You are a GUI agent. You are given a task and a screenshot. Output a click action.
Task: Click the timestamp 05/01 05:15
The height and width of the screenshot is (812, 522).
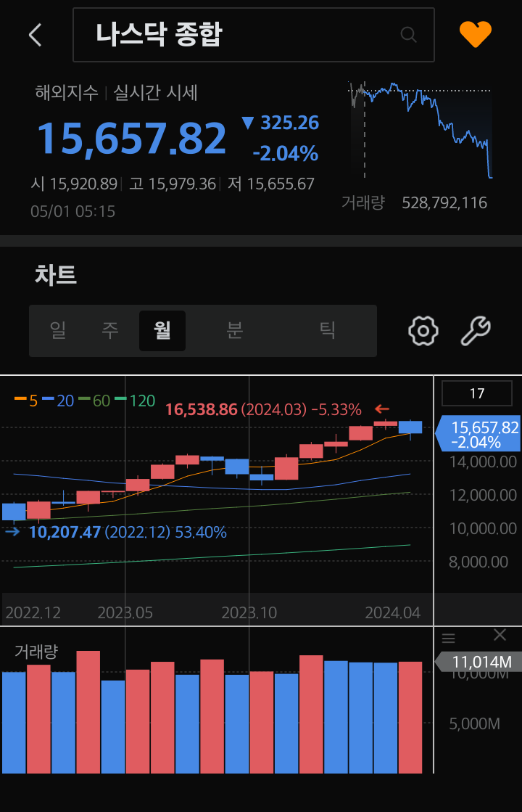73,211
